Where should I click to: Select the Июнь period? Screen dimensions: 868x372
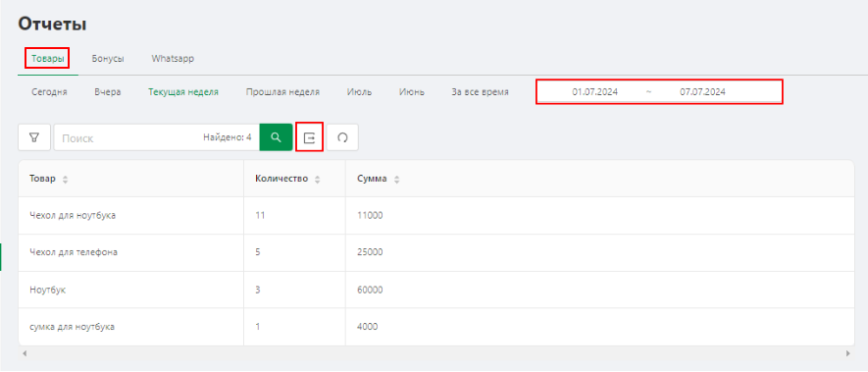coord(412,92)
